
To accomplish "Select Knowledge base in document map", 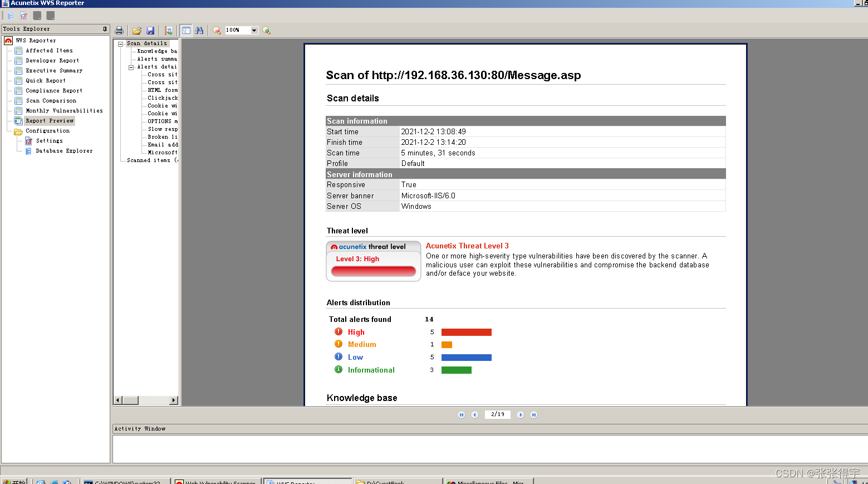I will 157,51.
